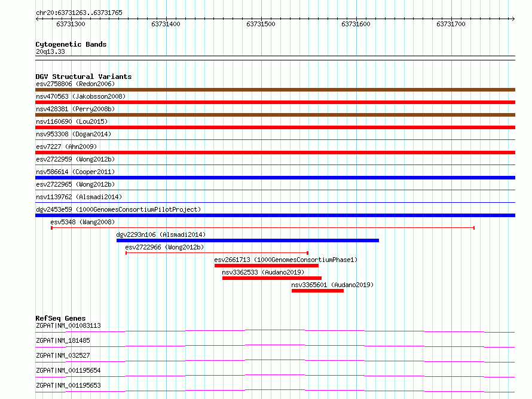This screenshot has height=399, width=532.
Task: Select the esv5348 red span line
Action: 262,228
